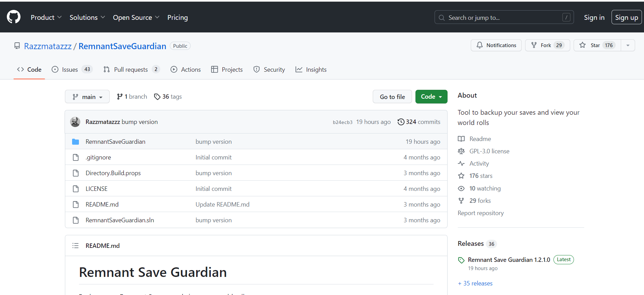Click the star icon beside 176 stars
644x295 pixels.
tap(461, 176)
